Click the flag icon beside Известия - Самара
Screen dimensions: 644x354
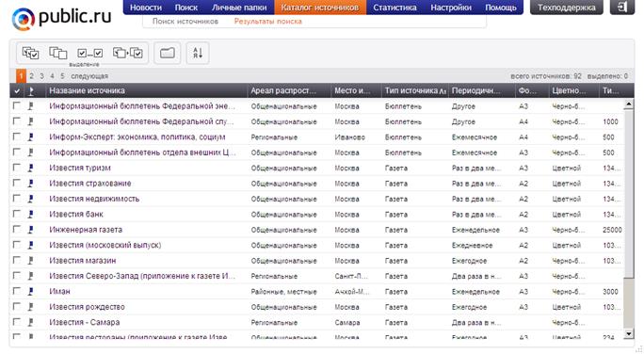(x=31, y=322)
